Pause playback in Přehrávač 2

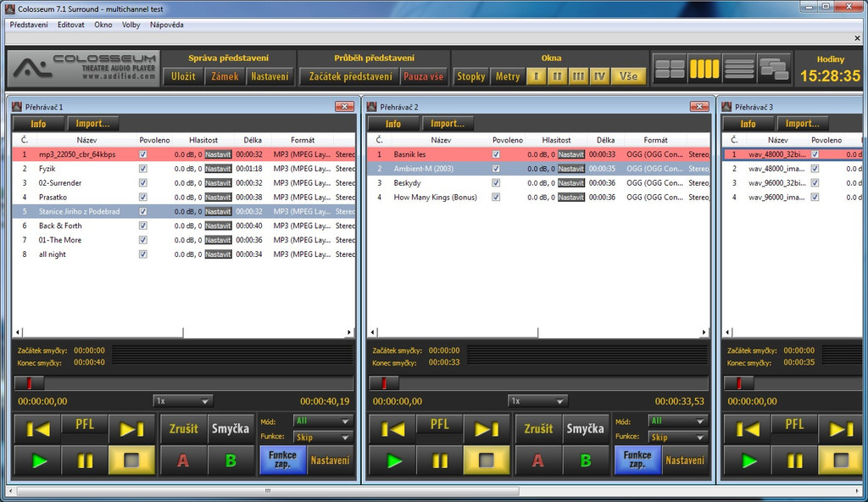pyautogui.click(x=440, y=460)
